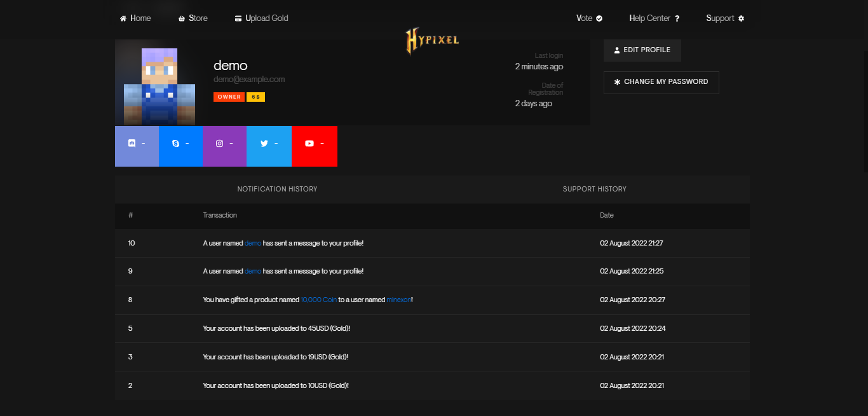Image resolution: width=868 pixels, height=416 pixels.
Task: Click the Support gear icon
Action: click(x=741, y=18)
